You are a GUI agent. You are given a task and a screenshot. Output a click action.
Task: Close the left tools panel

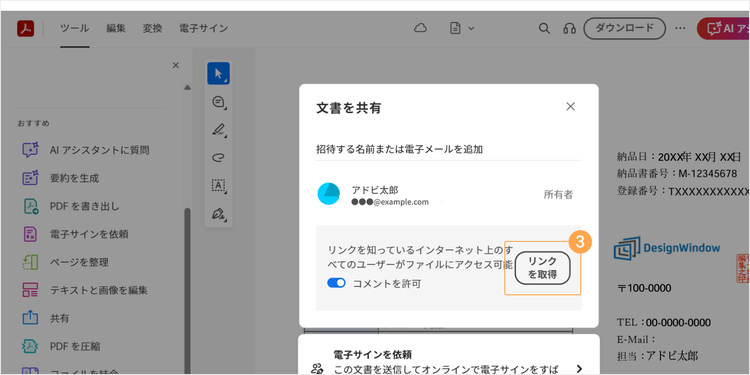click(176, 65)
